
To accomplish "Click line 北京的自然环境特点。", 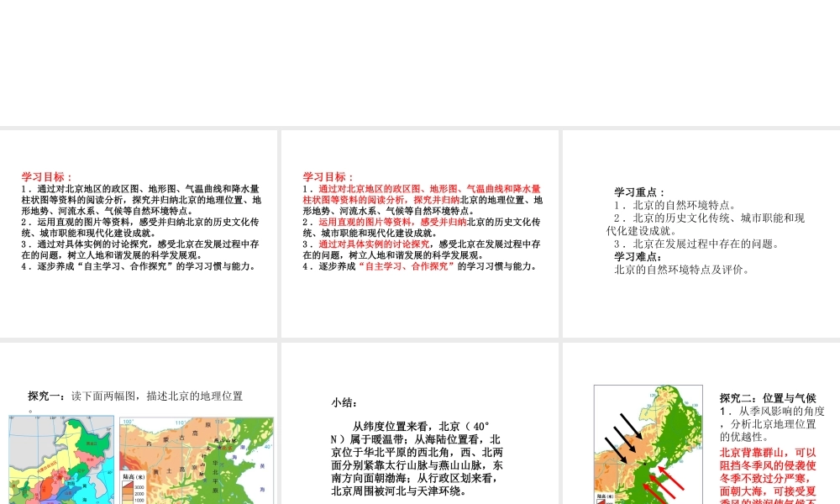I will 675,205.
